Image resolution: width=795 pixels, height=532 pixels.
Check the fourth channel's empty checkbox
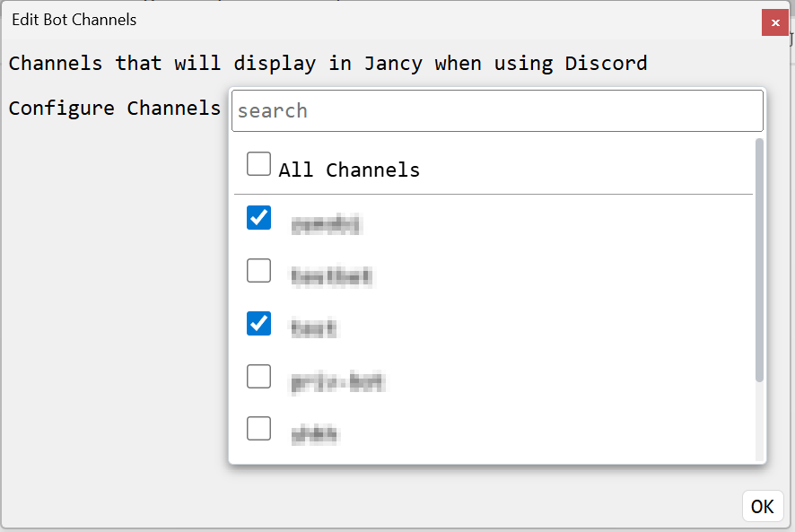click(x=258, y=376)
